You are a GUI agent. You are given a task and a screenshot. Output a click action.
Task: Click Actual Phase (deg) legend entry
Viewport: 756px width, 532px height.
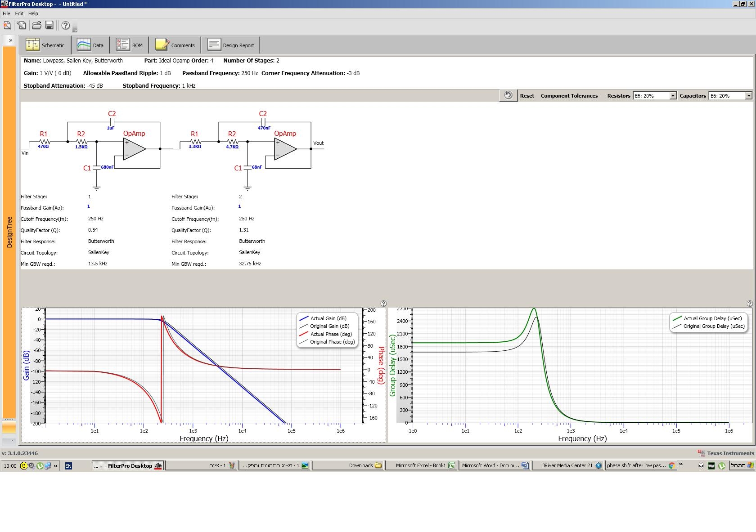coord(325,334)
